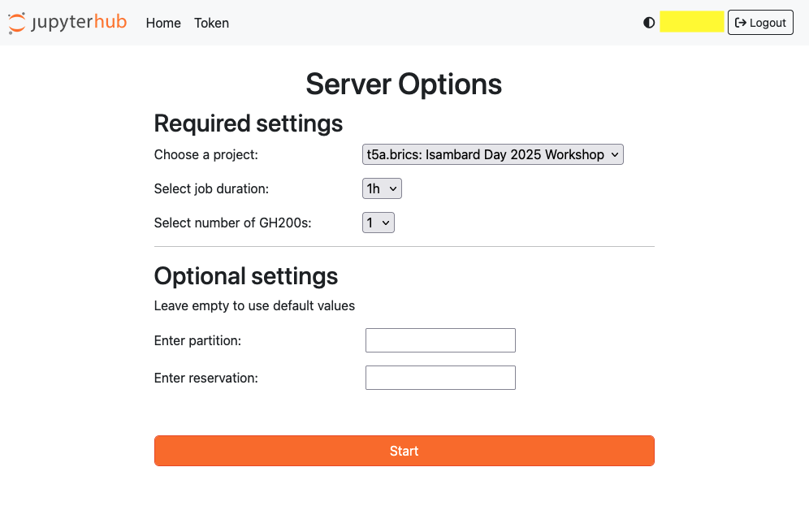This screenshot has width=809, height=532.
Task: Click the 'Select number of GH200s:' label
Action: 232,223
